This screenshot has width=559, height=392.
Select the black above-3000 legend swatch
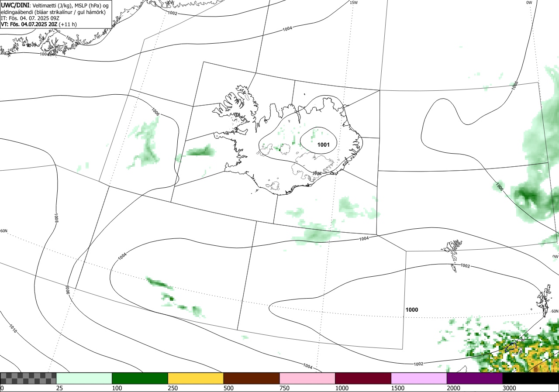click(531, 378)
